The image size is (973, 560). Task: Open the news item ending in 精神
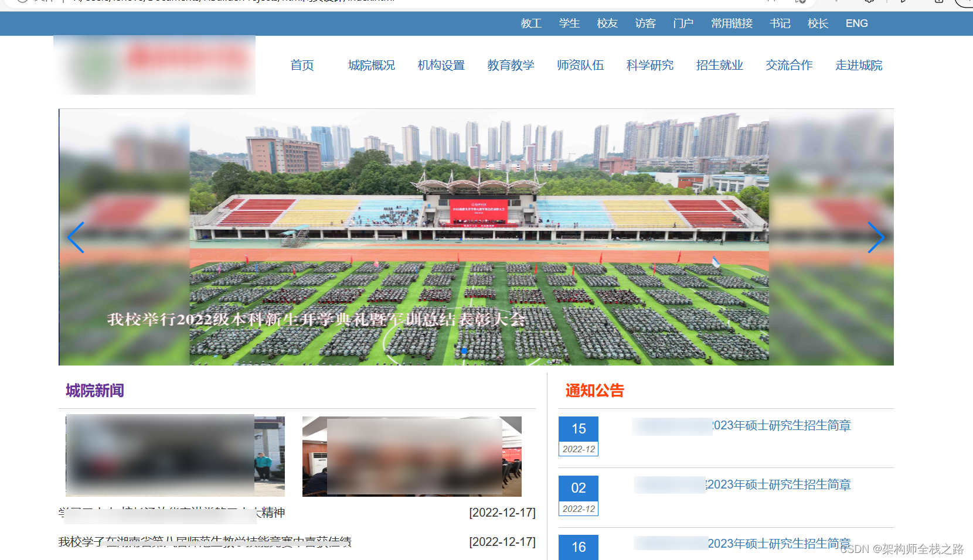172,513
